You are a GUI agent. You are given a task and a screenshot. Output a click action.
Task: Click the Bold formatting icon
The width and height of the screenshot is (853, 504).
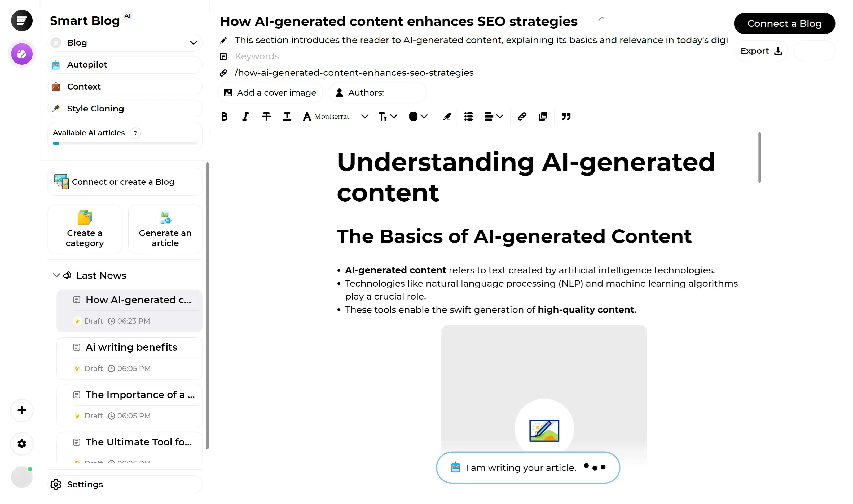[225, 116]
